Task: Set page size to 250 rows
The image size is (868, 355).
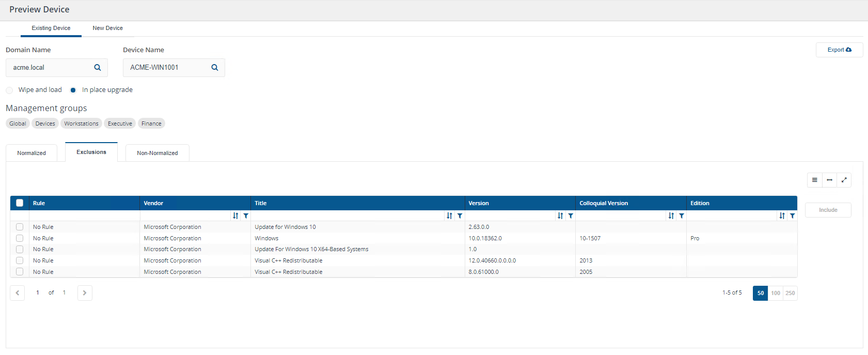Action: (790, 293)
